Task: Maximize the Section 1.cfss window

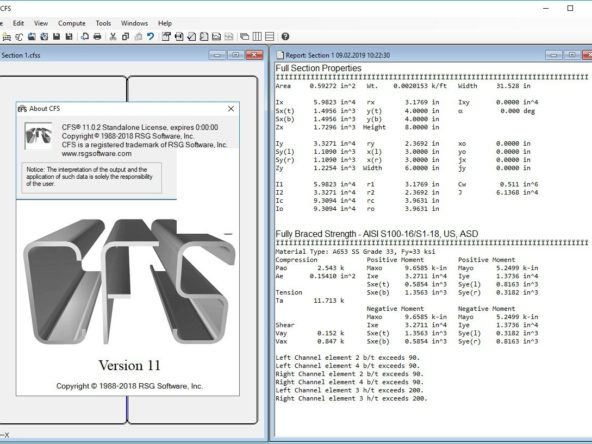Action: point(236,55)
